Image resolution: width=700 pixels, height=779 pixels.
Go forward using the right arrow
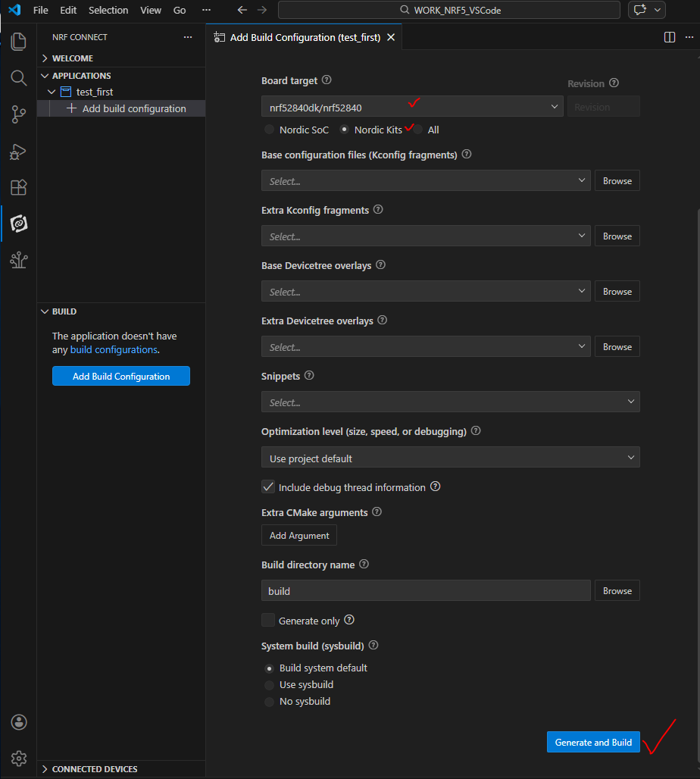click(262, 10)
